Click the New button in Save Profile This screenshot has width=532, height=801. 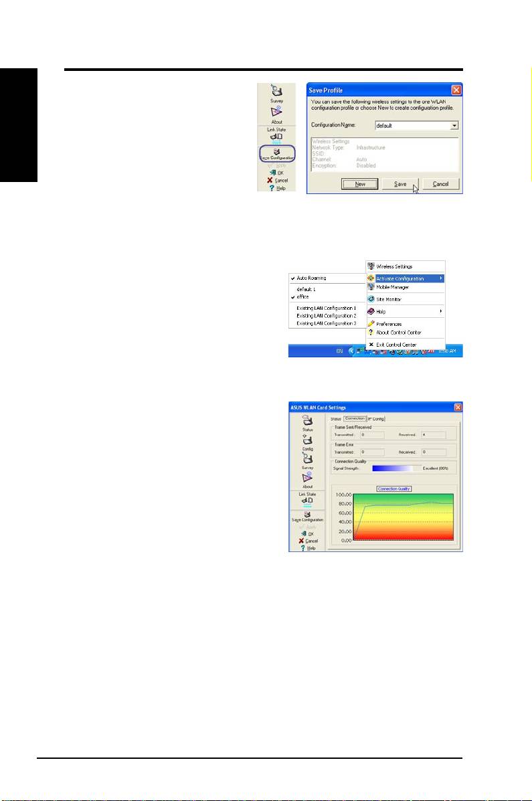[358, 184]
